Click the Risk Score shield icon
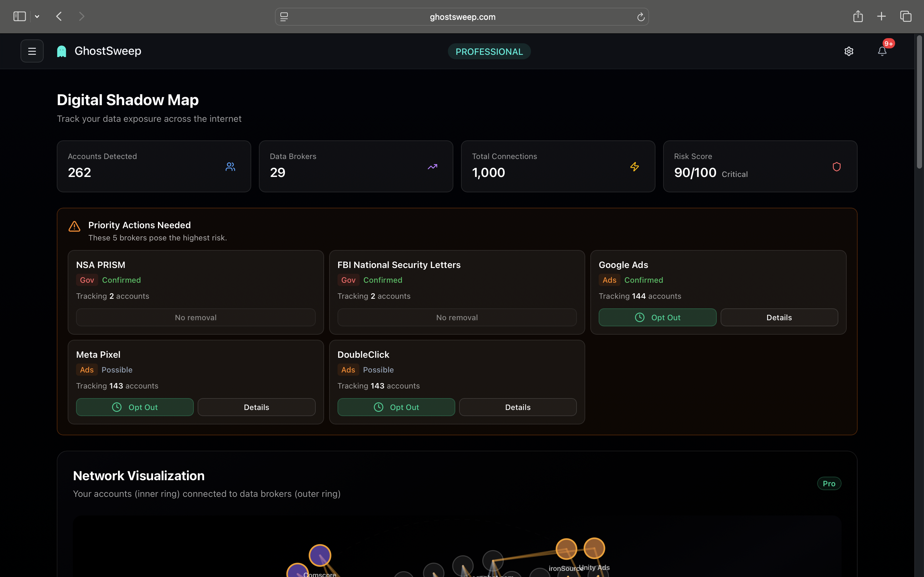924x577 pixels. coord(836,167)
